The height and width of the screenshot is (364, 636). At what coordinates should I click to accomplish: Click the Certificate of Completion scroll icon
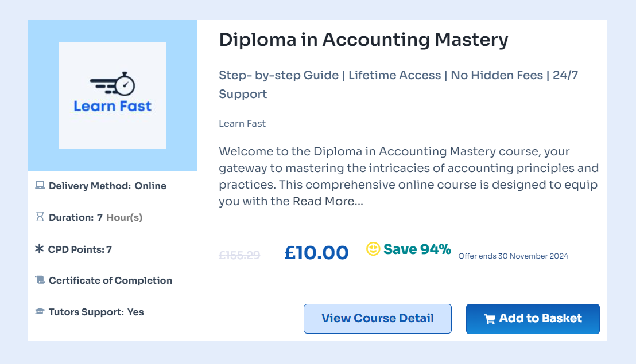click(x=40, y=280)
